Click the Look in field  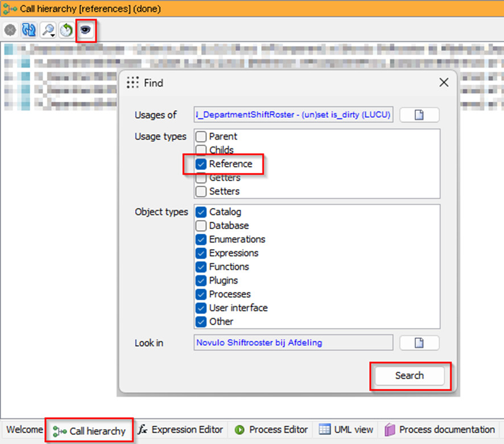click(293, 342)
